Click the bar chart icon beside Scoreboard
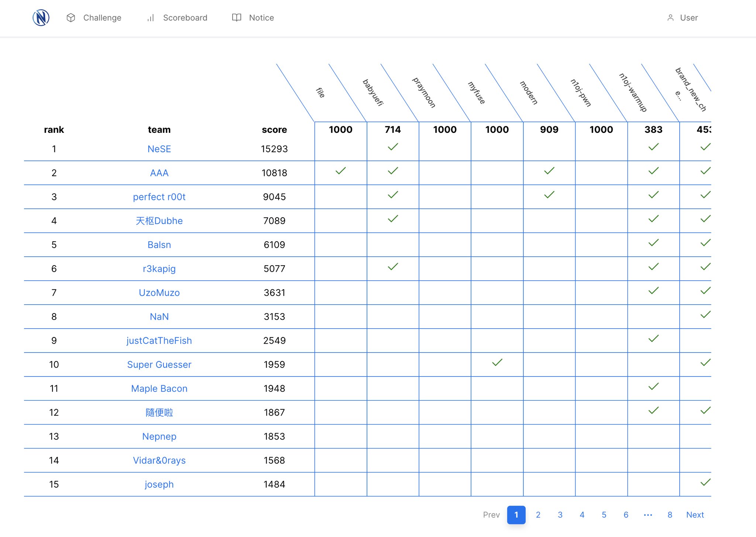This screenshot has width=756, height=537. (150, 18)
